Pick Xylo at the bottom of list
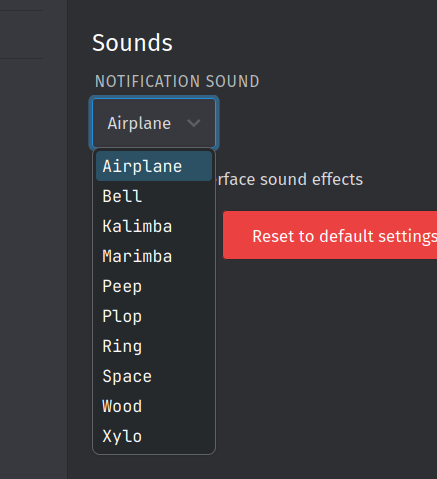 click(154, 436)
